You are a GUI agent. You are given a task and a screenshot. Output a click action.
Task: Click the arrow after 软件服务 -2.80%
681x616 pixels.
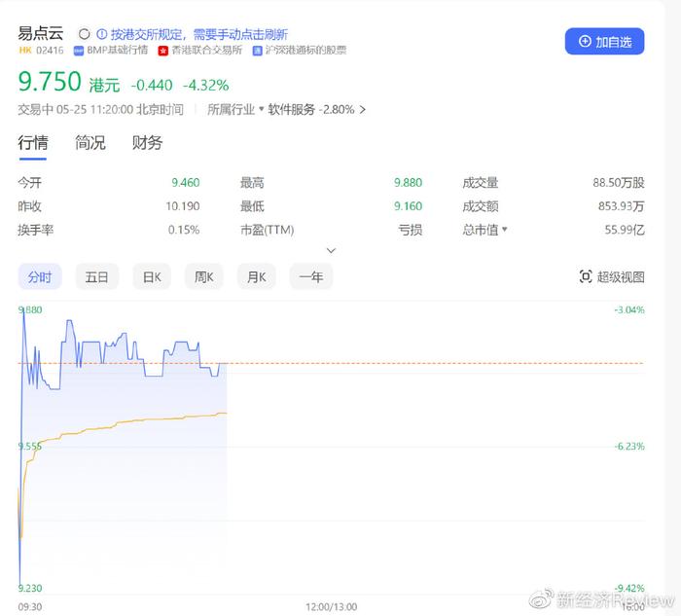362,110
